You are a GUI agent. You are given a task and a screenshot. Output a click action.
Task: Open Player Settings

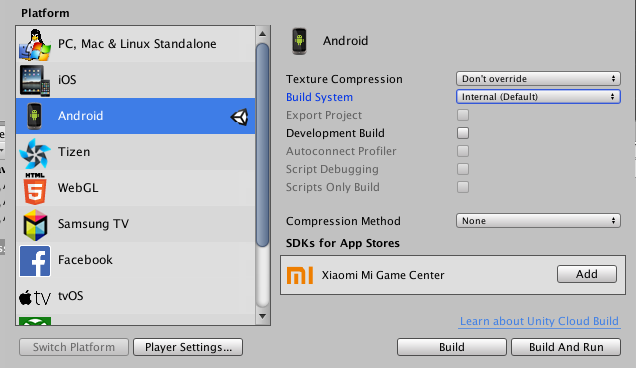pos(188,347)
